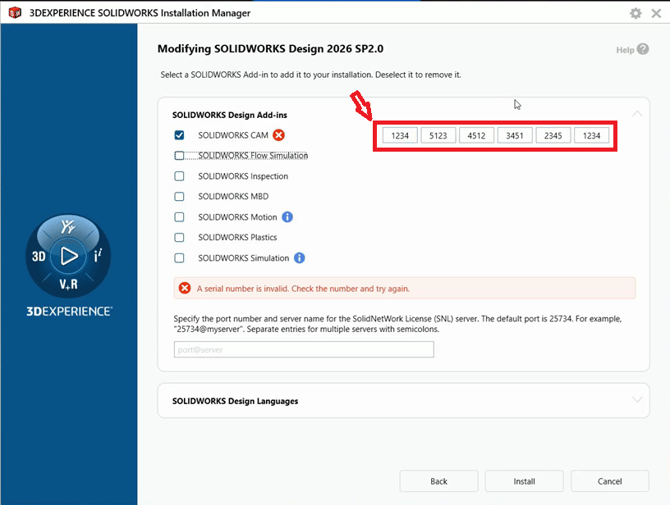The image size is (670, 505).
Task: Open the Help link
Action: click(x=625, y=50)
